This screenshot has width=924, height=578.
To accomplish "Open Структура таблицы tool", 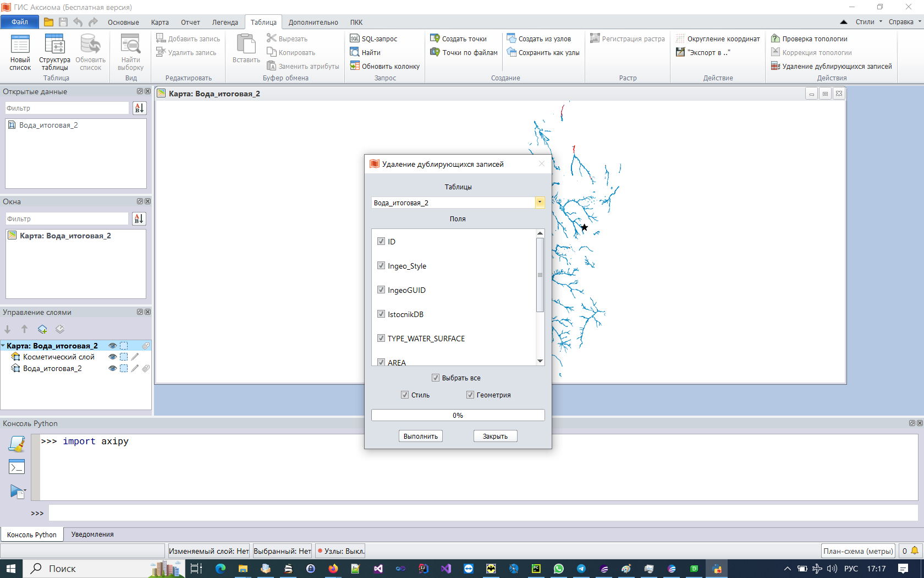I will pyautogui.click(x=54, y=46).
